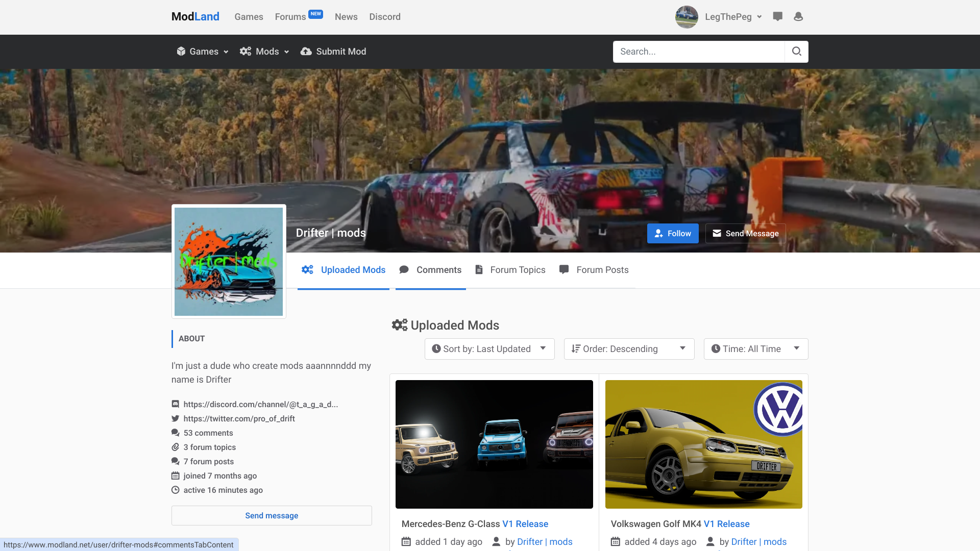Click the ModLand logo

coord(195,16)
